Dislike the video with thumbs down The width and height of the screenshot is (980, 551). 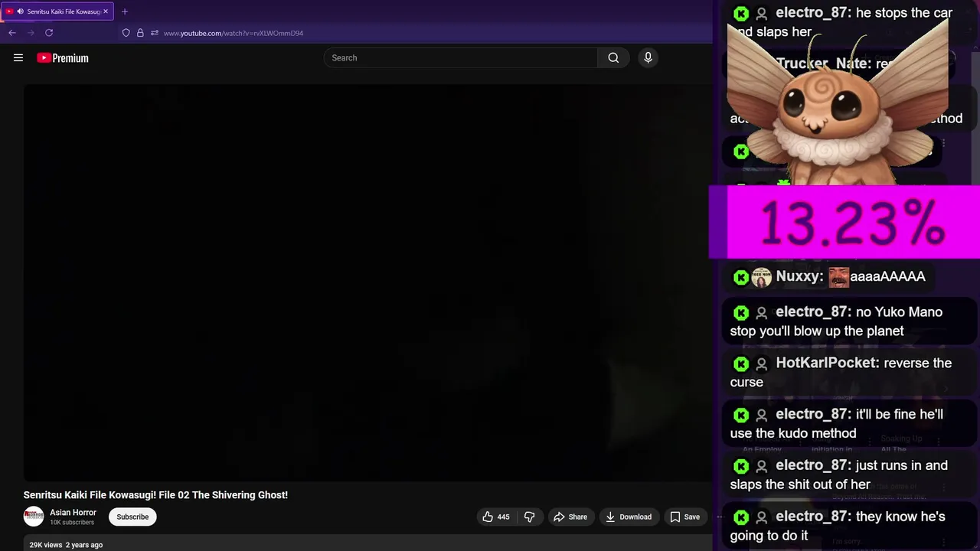[x=529, y=517]
